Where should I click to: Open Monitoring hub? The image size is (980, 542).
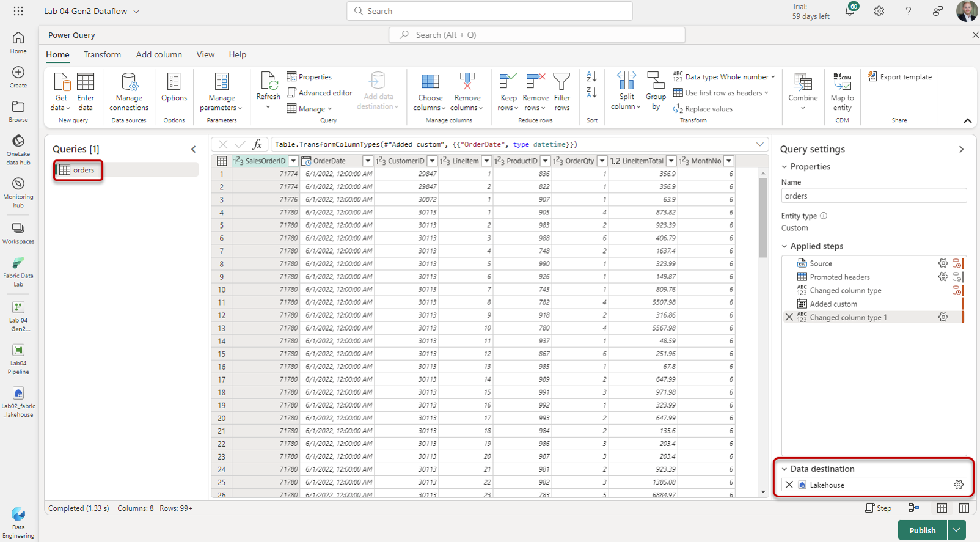pyautogui.click(x=18, y=192)
